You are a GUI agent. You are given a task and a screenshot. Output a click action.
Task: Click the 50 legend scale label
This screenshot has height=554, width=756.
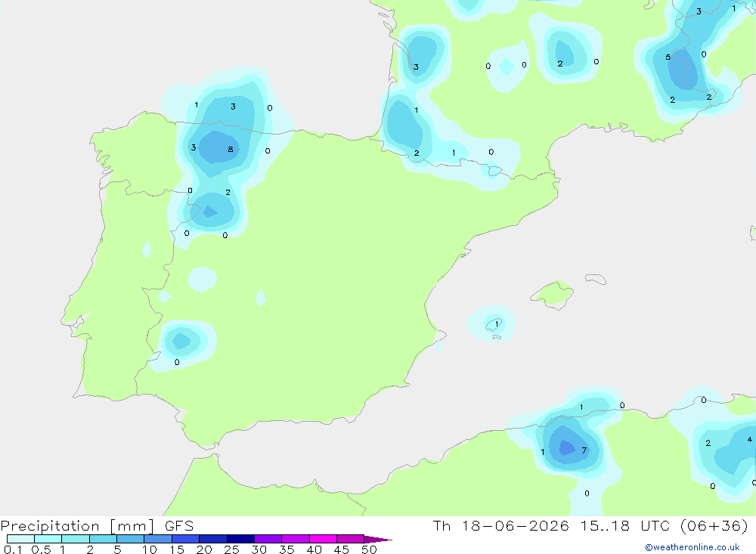pos(369,549)
